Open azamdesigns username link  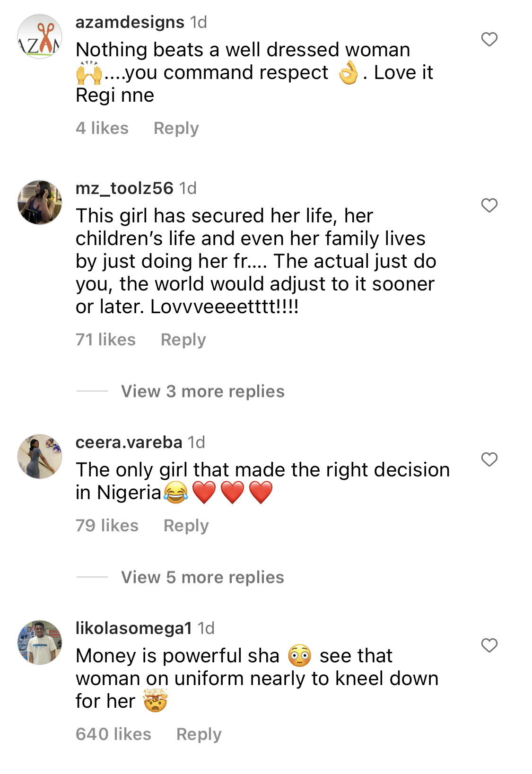[130, 22]
